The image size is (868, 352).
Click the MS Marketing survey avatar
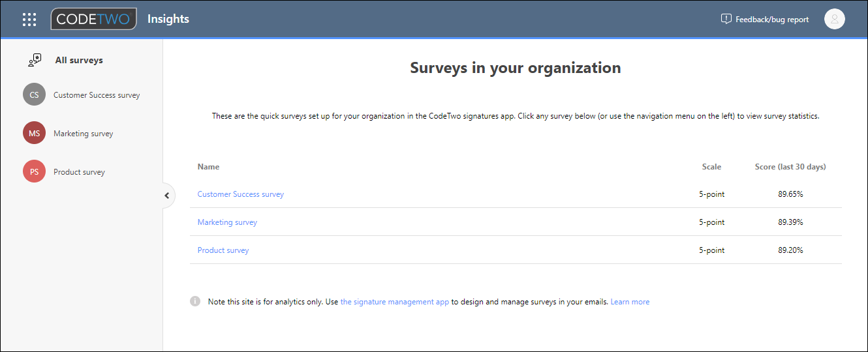(x=34, y=133)
